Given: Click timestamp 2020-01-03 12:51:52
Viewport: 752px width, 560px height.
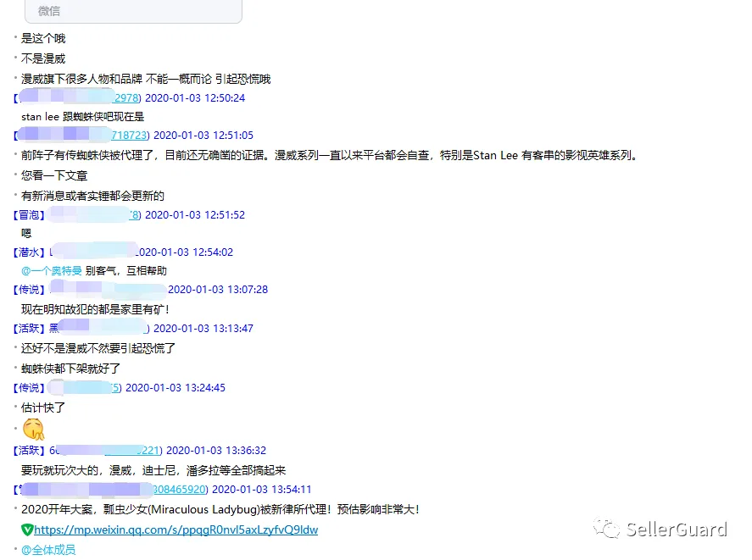Looking at the screenshot, I should (195, 215).
